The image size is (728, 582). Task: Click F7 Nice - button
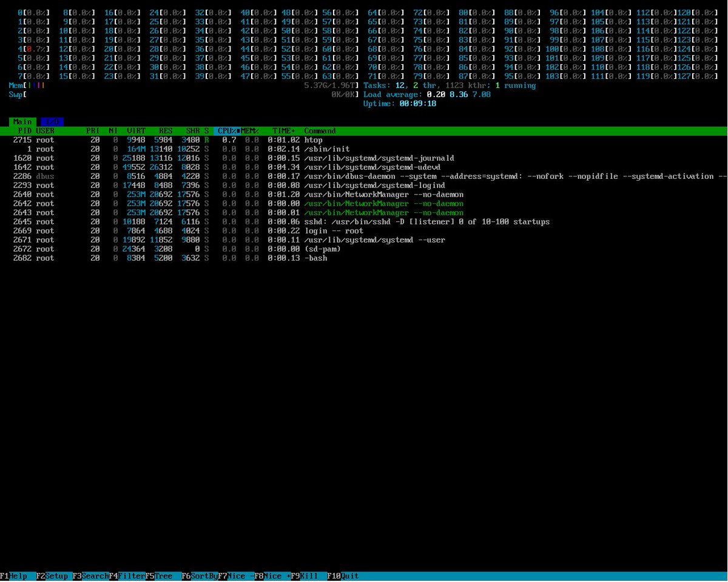point(237,576)
